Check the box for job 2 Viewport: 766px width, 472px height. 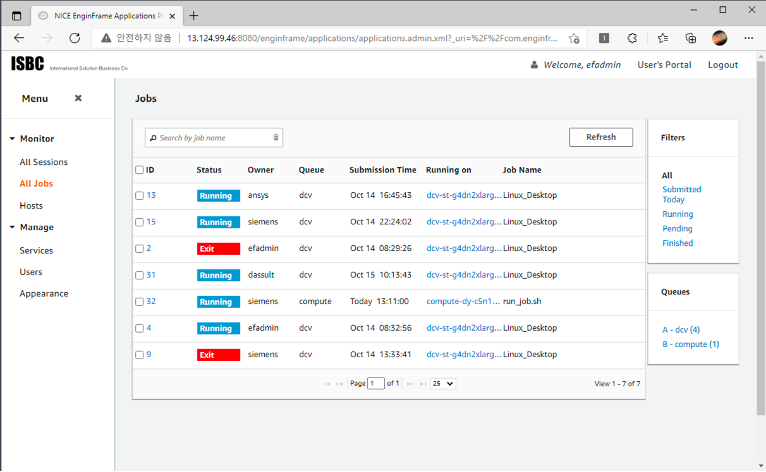pos(139,249)
